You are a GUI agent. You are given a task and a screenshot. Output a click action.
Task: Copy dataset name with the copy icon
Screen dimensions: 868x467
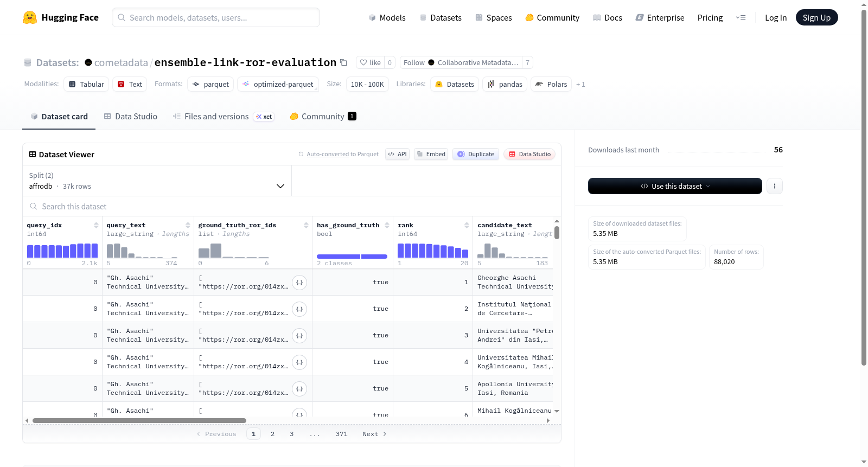[343, 62]
